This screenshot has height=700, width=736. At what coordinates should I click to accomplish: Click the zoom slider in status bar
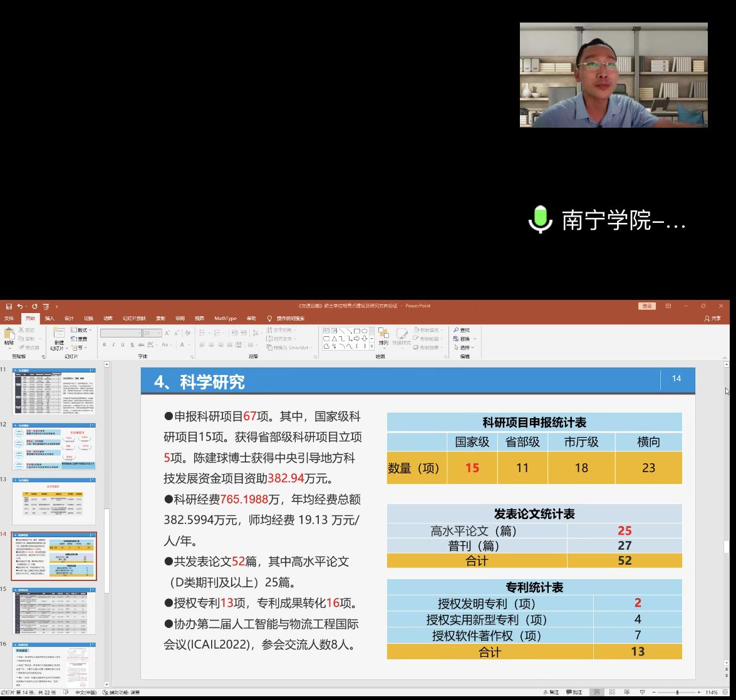point(677,692)
